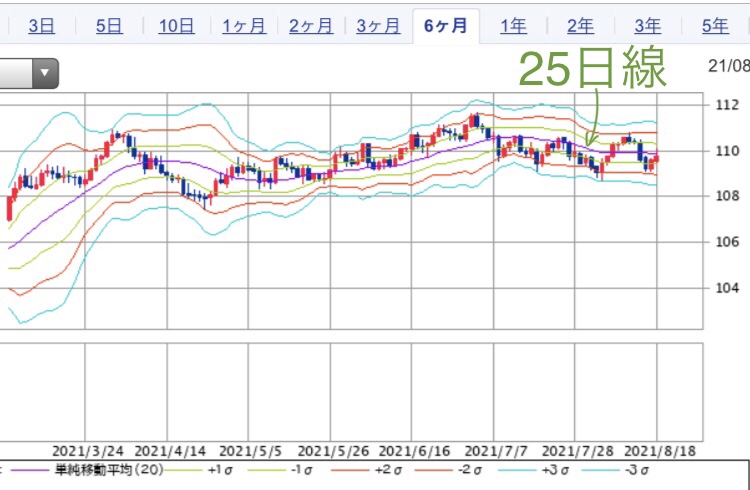
Task: Show the 1年 chart range
Action: pos(513,26)
